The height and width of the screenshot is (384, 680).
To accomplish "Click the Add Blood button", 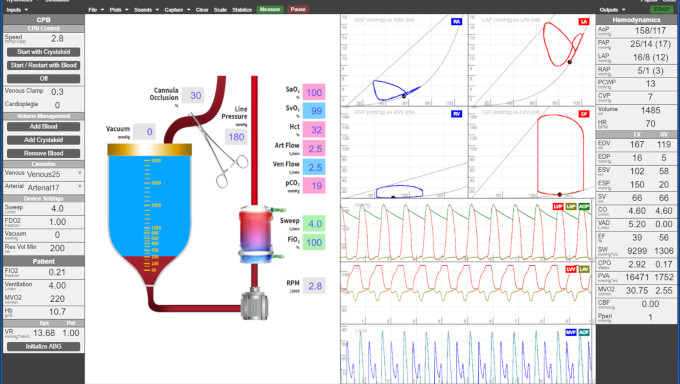I will [43, 127].
